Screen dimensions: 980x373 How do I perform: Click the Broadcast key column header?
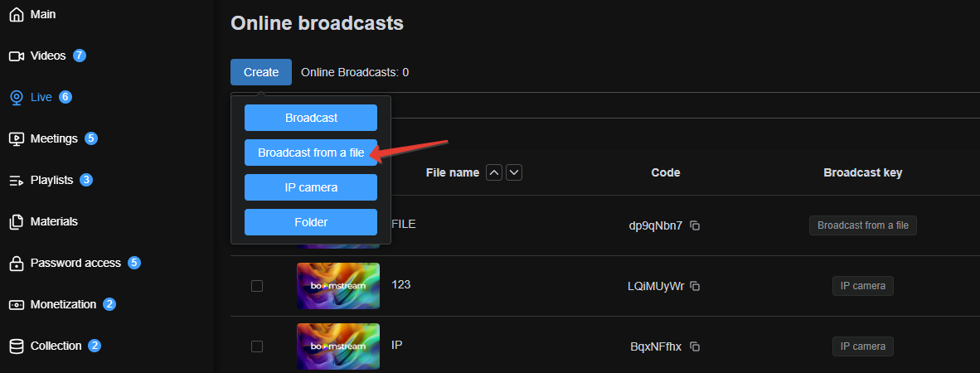(862, 172)
